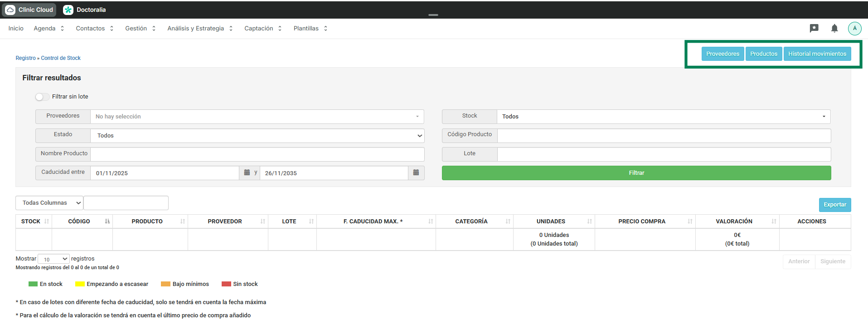Open the Gestión menu
Viewport: 868px width, 330px height.
140,28
